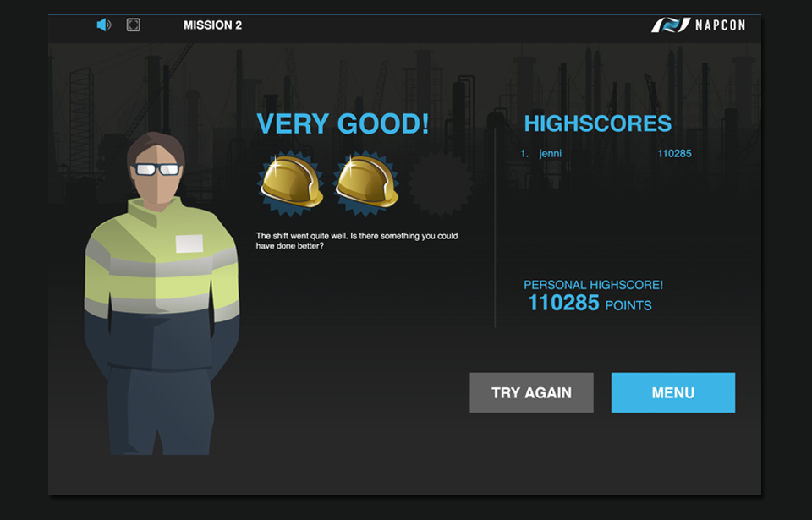Mute the game sound with speaker icon
The image size is (812, 520).
click(x=104, y=25)
